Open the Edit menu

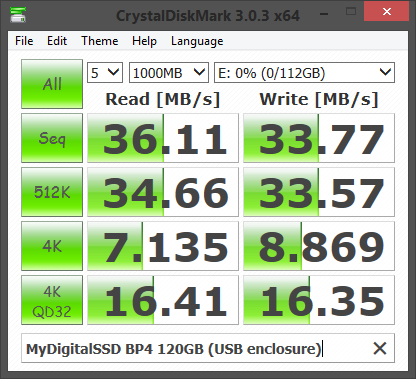click(x=57, y=41)
